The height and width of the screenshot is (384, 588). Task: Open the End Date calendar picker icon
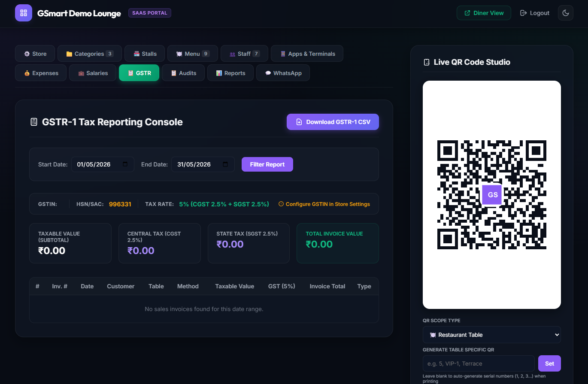[x=226, y=164]
